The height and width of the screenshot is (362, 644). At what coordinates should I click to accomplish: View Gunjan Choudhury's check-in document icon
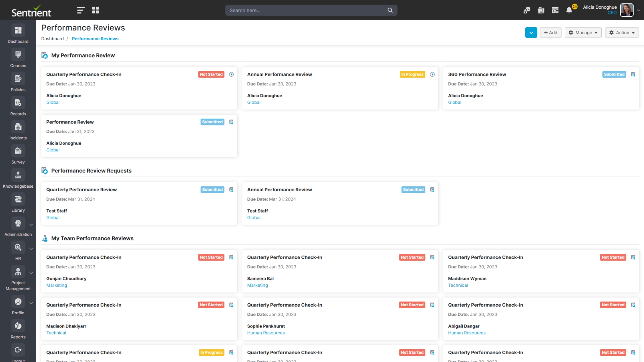(x=231, y=257)
